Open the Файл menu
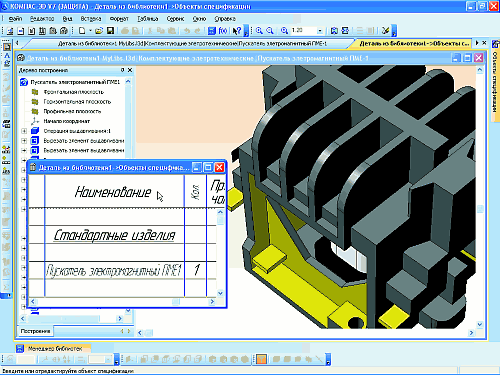Image resolution: width=500 pixels, height=375 pixels. [x=15, y=19]
